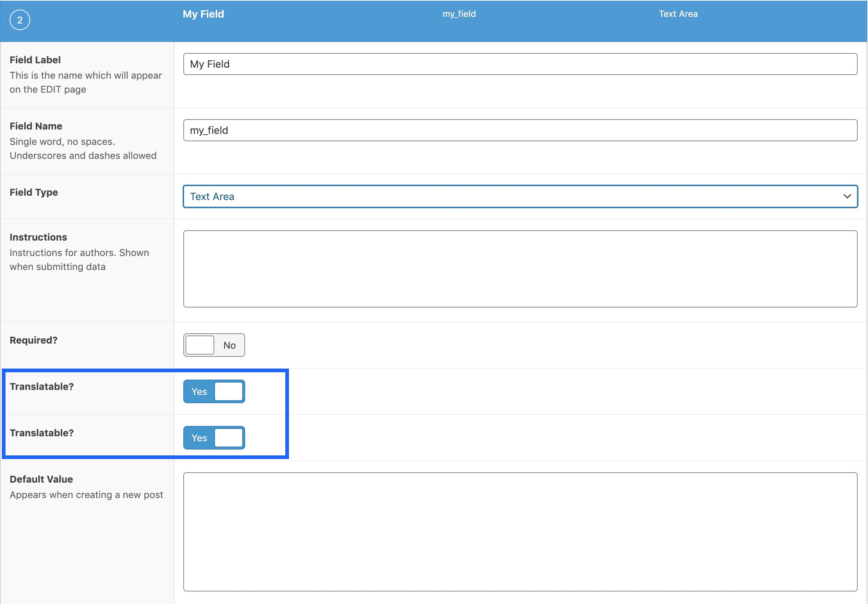Click the highlighted Translatable settings box
This screenshot has height=604, width=868.
pyautogui.click(x=145, y=415)
